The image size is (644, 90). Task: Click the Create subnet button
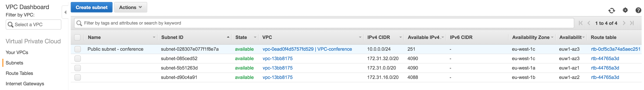[91, 7]
